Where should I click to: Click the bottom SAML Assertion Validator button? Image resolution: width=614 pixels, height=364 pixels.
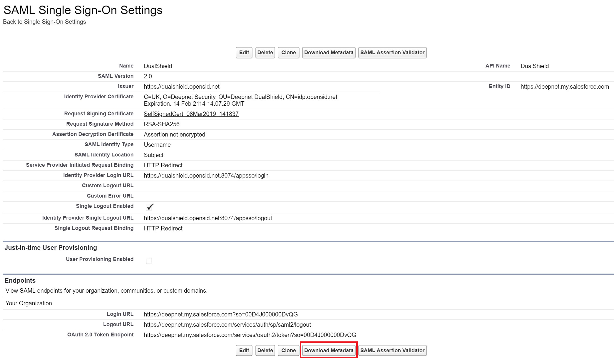(x=392, y=350)
